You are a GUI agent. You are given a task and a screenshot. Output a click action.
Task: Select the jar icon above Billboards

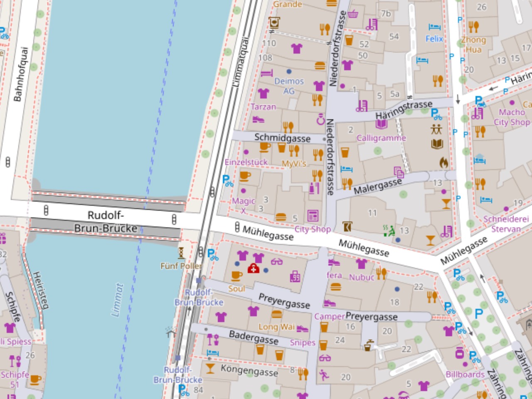click(x=459, y=352)
